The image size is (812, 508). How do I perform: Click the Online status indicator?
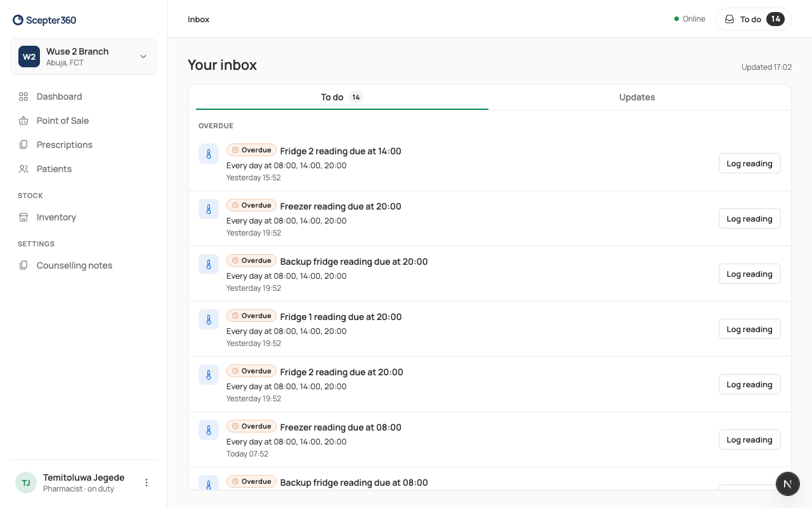pos(690,19)
